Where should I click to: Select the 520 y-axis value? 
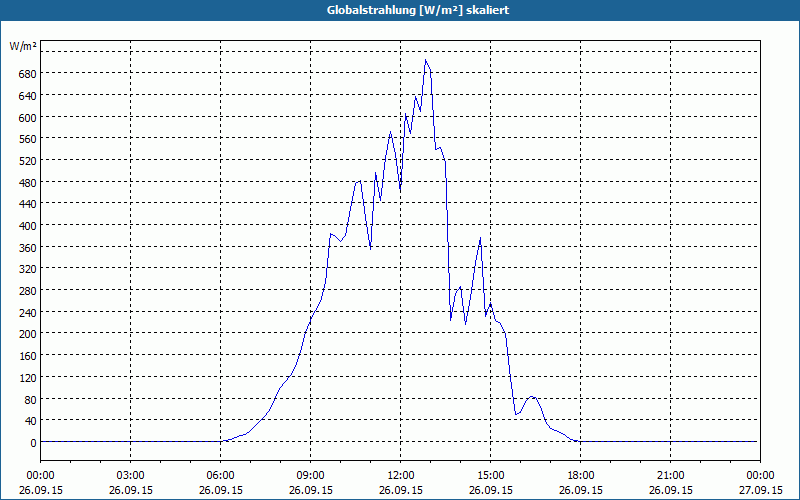pos(27,161)
